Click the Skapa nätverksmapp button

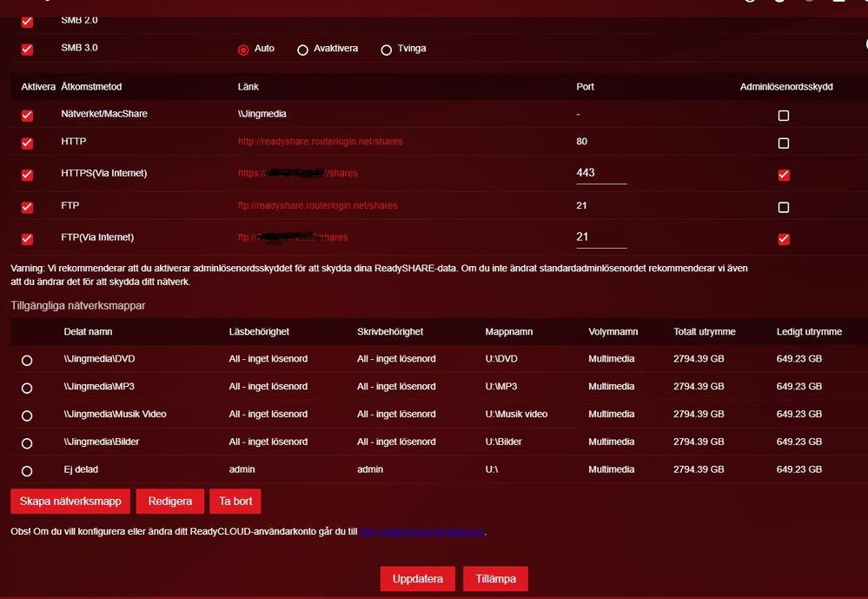(x=70, y=502)
